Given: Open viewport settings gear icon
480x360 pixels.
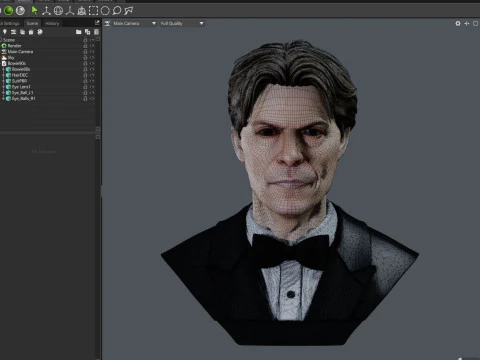Looking at the screenshot, I should pyautogui.click(x=458, y=23).
